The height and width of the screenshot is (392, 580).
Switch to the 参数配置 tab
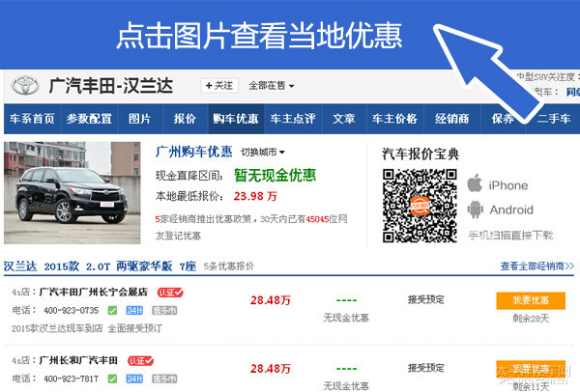(89, 119)
